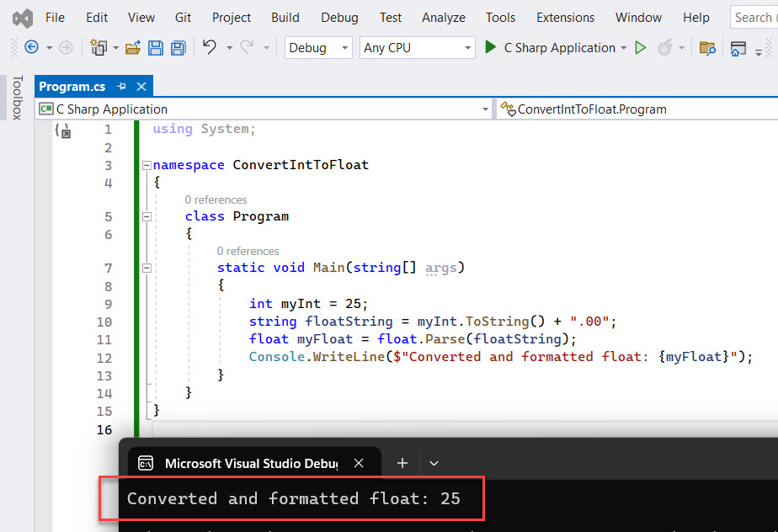Click the Undo icon
The height and width of the screenshot is (532, 778).
click(208, 48)
